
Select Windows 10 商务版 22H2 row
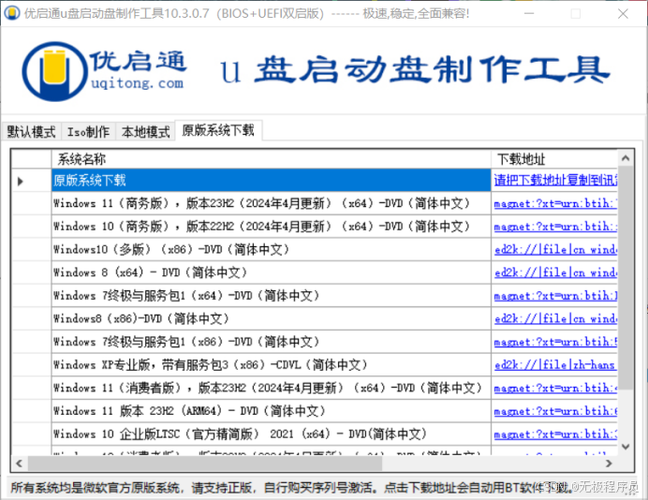tap(271, 226)
